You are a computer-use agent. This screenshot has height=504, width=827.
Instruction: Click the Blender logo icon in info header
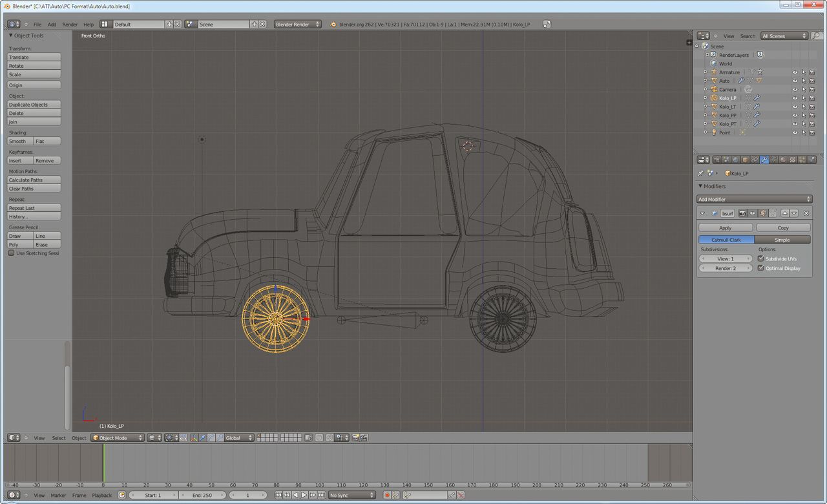click(333, 24)
